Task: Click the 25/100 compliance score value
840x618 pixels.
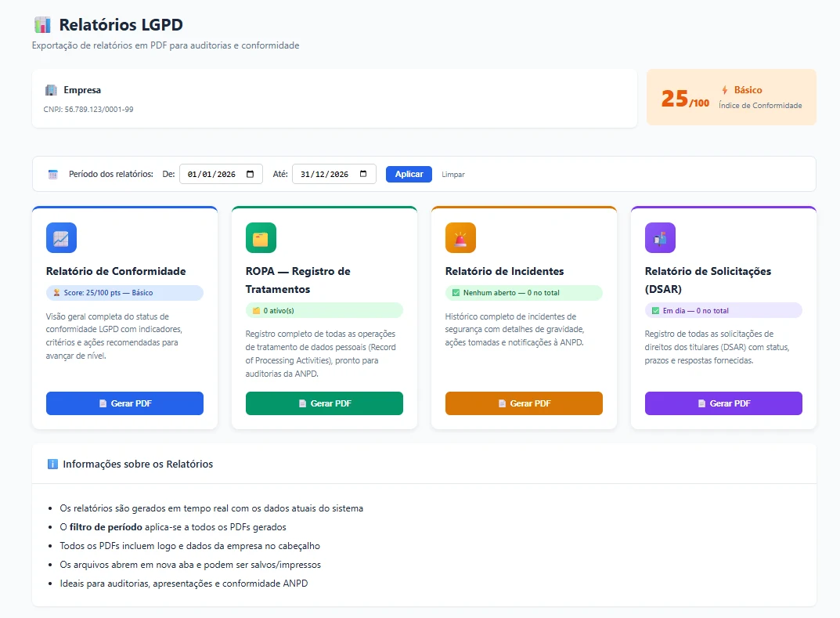Action: click(685, 99)
